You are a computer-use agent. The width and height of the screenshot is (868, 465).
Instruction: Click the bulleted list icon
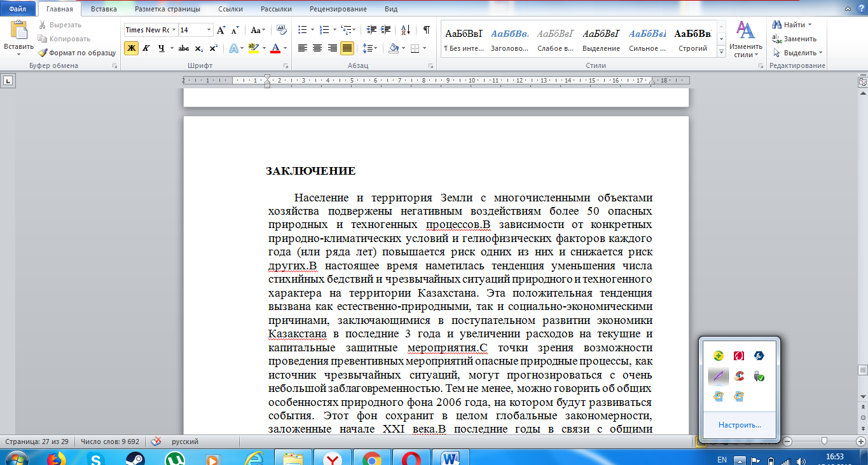pos(301,30)
